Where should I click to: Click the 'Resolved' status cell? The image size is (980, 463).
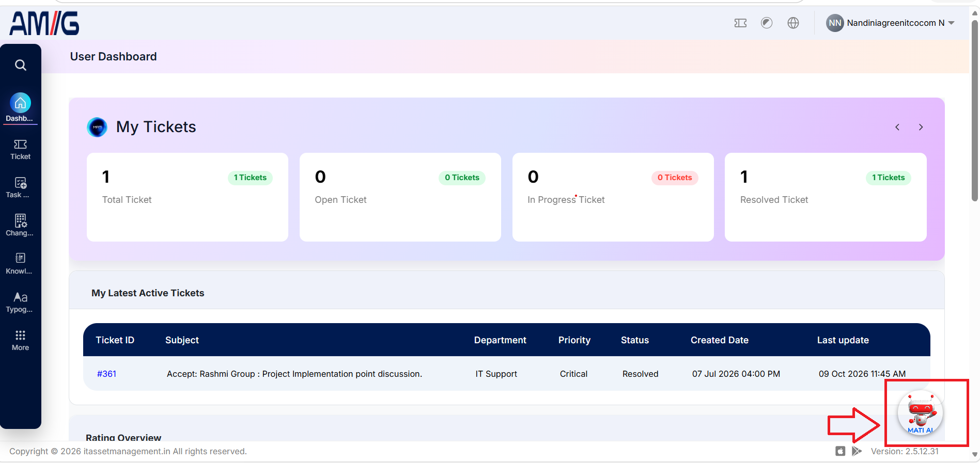[641, 374]
